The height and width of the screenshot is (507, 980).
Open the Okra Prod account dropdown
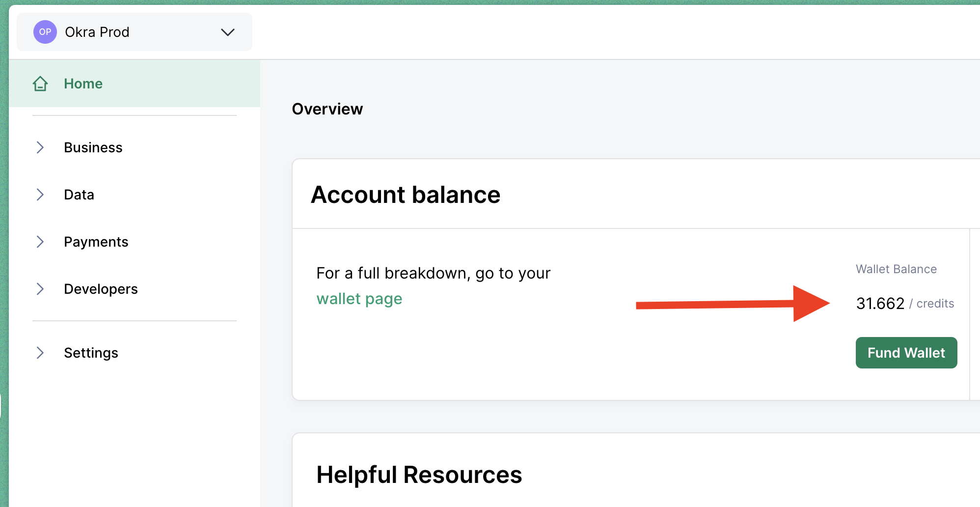click(135, 32)
